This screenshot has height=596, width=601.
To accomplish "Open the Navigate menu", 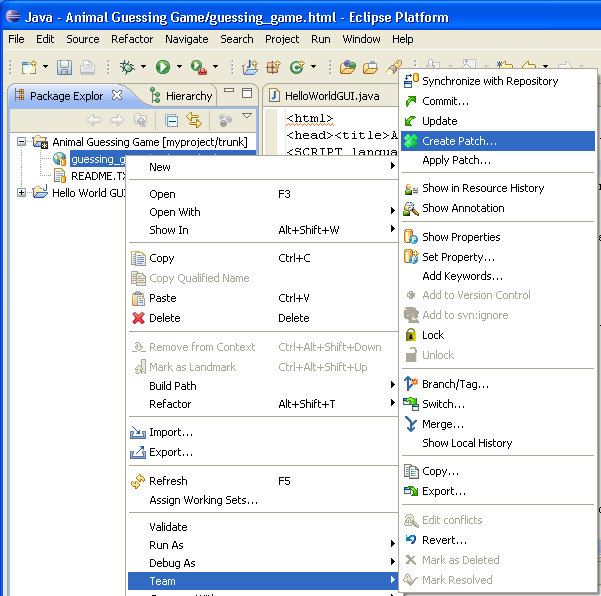I will point(187,39).
